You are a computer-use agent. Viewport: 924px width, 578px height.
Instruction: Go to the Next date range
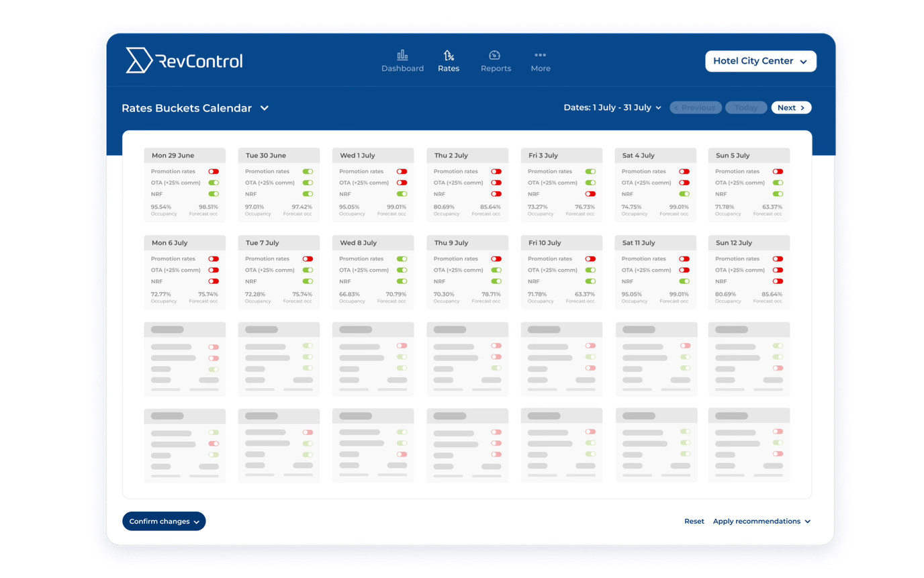(791, 107)
